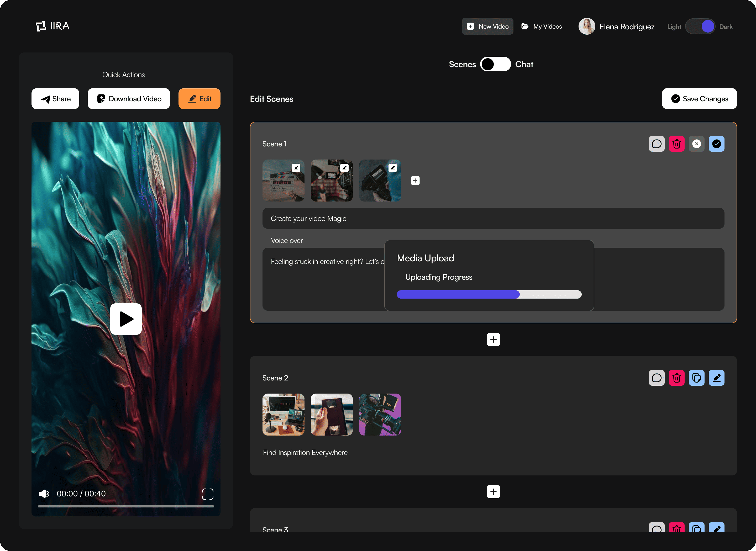Viewport: 756px width, 551px height.
Task: Duplicate Scene 2 with copy icon
Action: point(697,378)
